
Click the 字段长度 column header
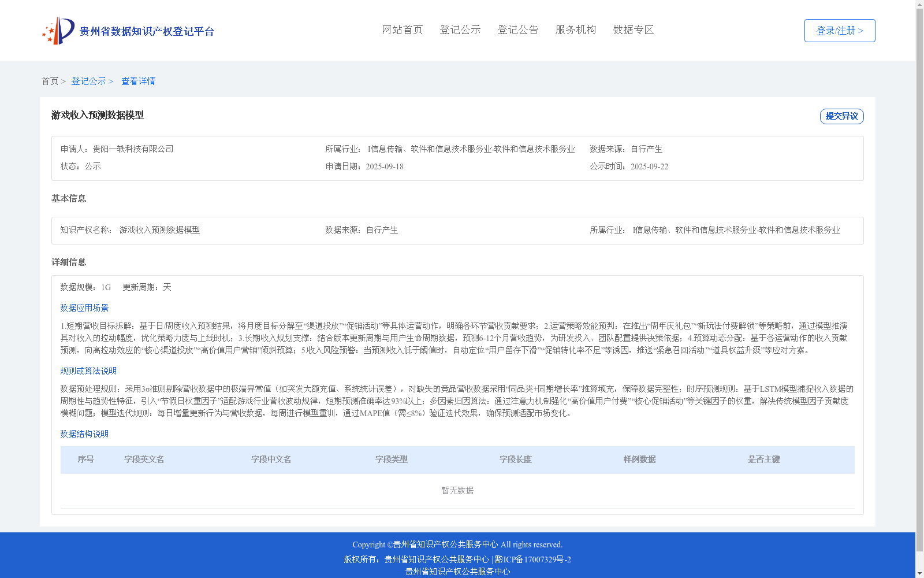[x=516, y=460]
